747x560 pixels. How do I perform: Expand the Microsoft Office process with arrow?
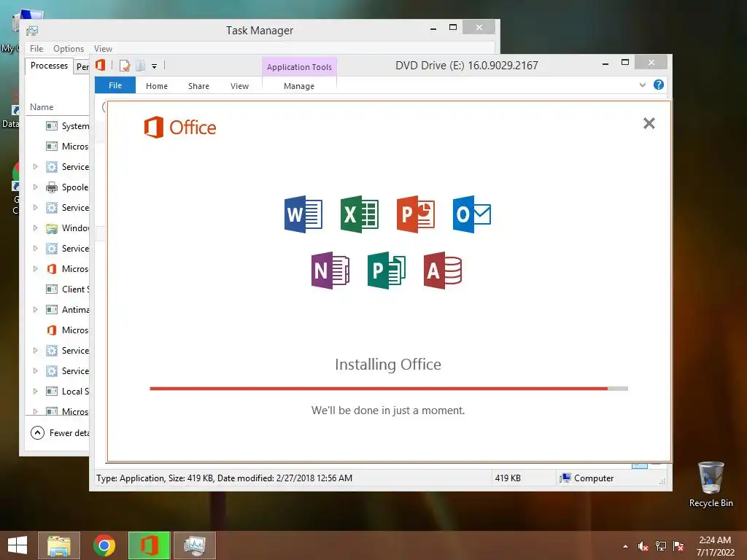point(35,269)
